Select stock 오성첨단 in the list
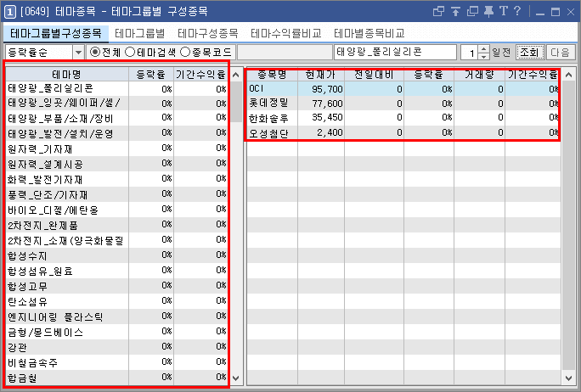The image size is (581, 392). click(403, 133)
